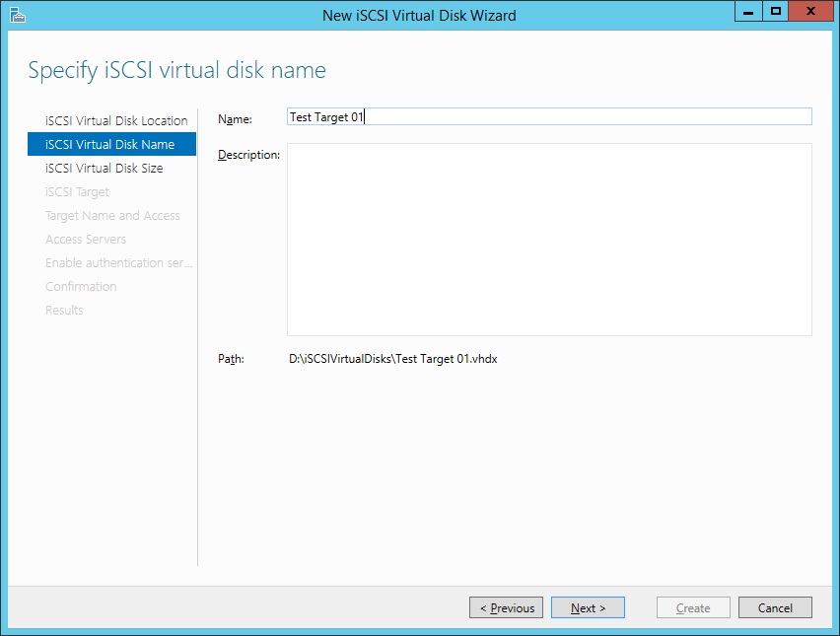Jump to the Target Name and Access step

click(112, 215)
